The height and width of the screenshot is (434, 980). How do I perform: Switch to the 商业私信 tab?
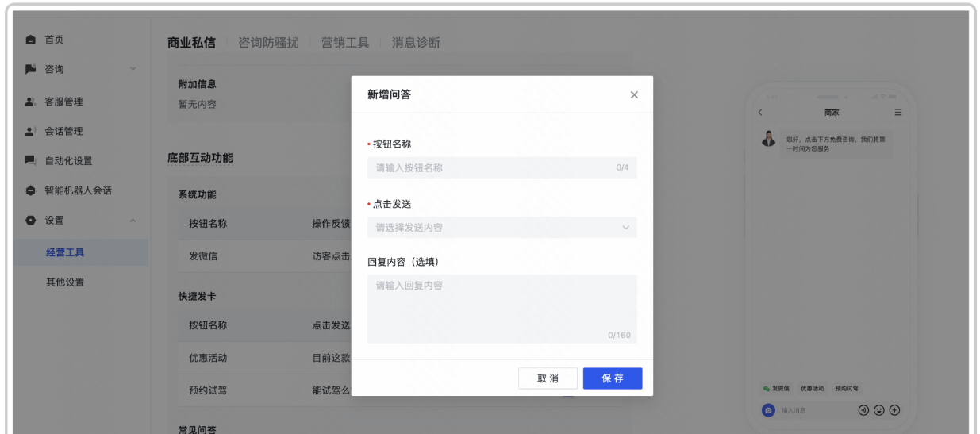(x=191, y=43)
